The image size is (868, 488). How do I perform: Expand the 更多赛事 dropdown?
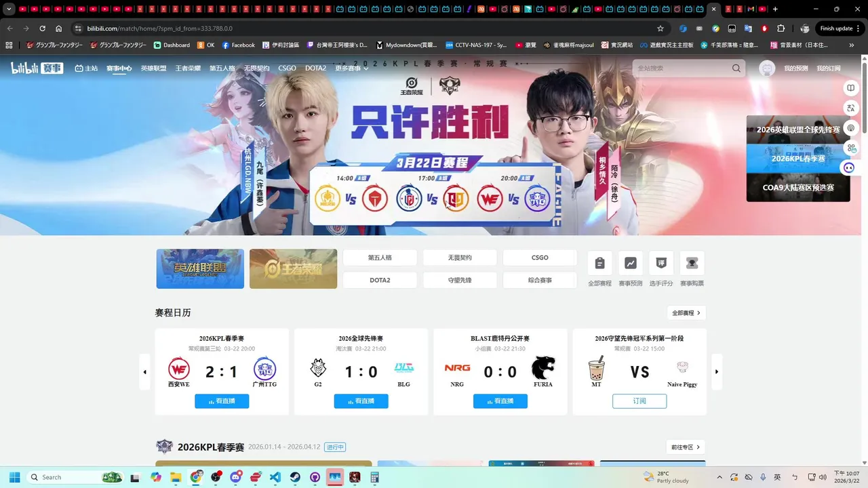click(x=351, y=68)
